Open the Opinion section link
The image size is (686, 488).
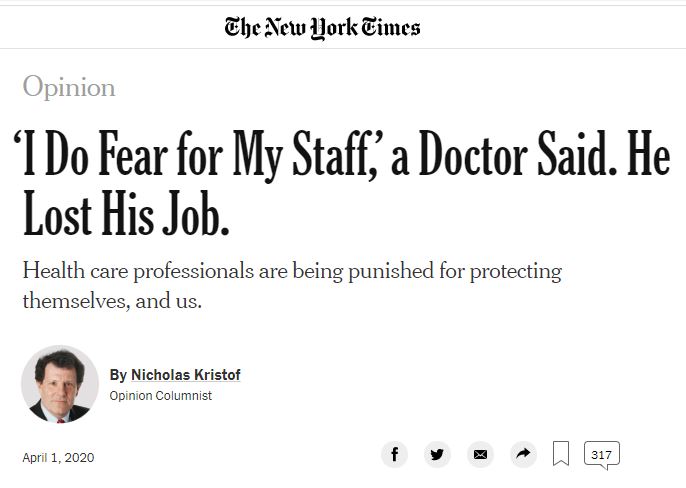pos(69,87)
